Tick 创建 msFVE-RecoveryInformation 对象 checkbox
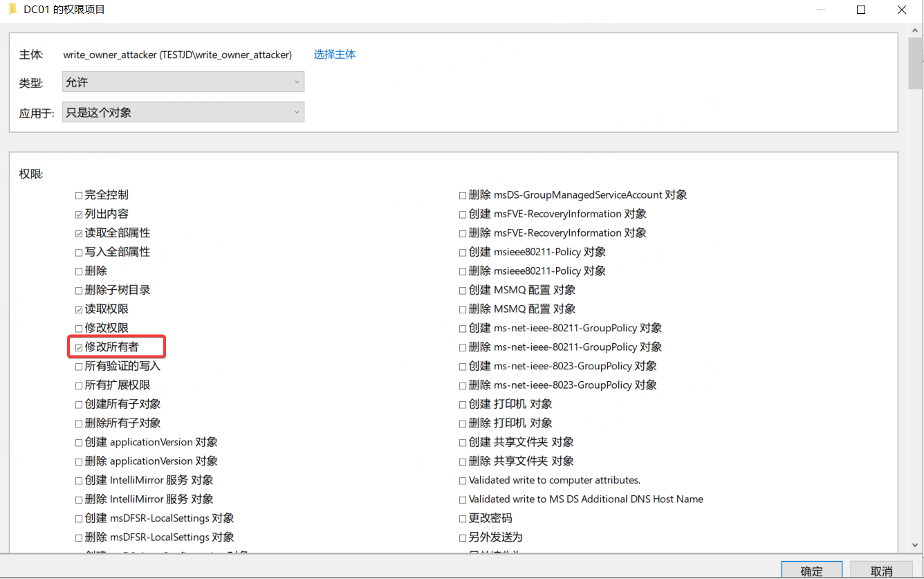Image resolution: width=924 pixels, height=579 pixels. pos(463,214)
